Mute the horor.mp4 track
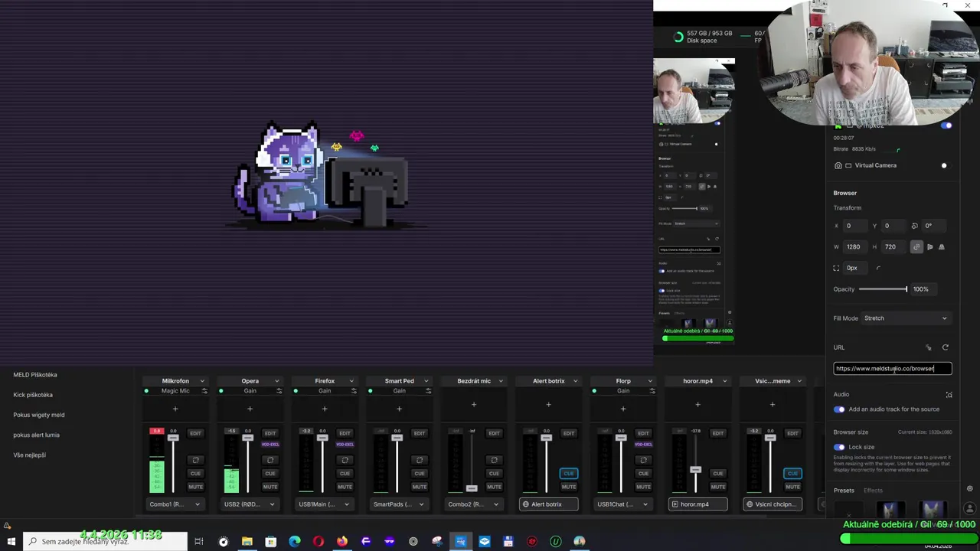Screen dimensions: 980x551 tap(718, 487)
